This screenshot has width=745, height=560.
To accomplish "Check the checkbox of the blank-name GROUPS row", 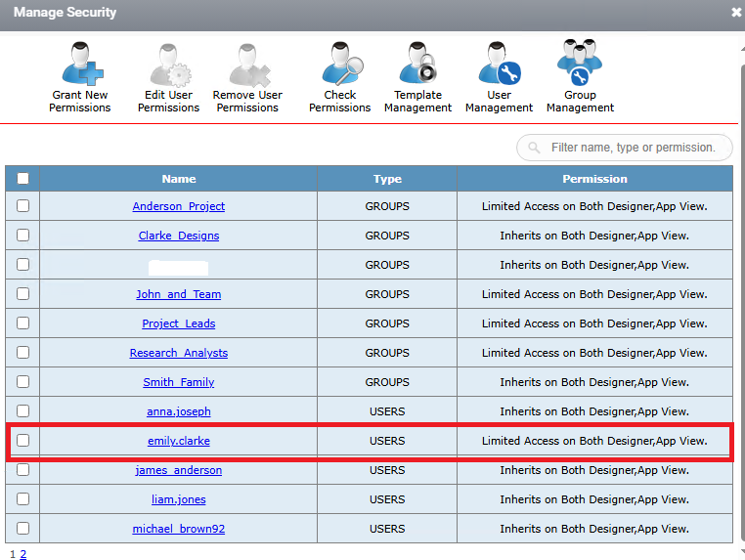I will [x=22, y=265].
